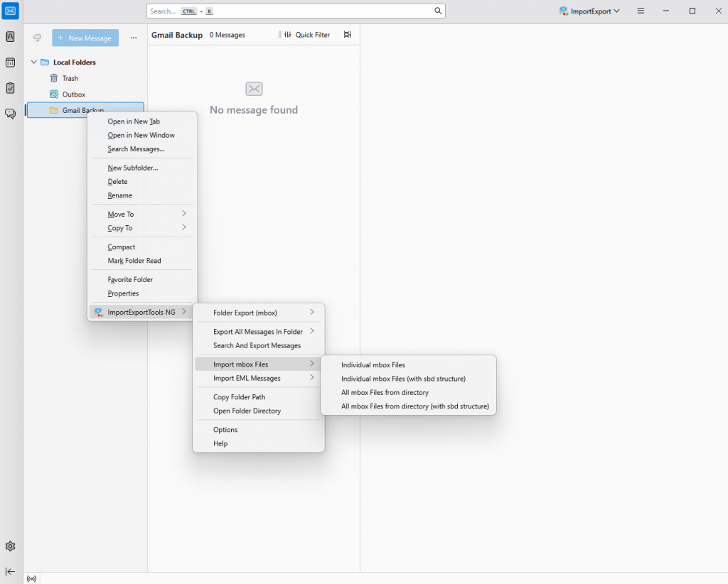
Task: Choose Properties from context menu
Action: coord(141,293)
